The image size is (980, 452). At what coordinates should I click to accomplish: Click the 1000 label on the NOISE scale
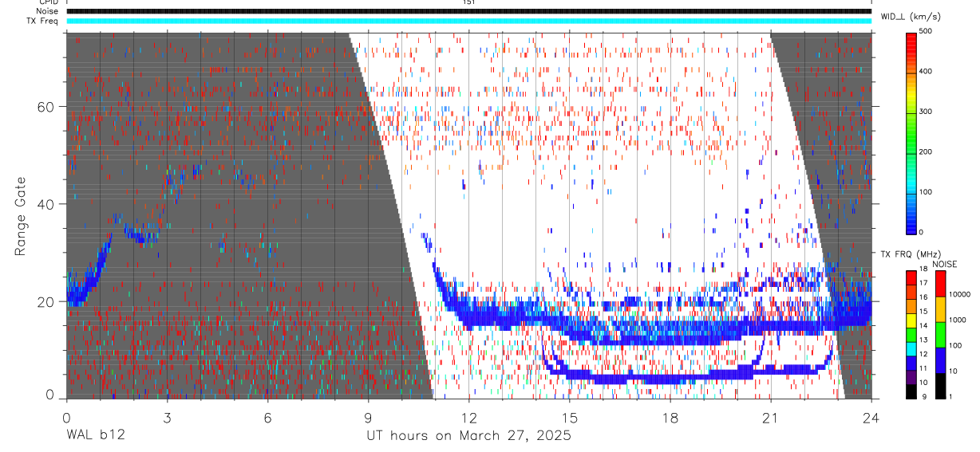coord(957,320)
